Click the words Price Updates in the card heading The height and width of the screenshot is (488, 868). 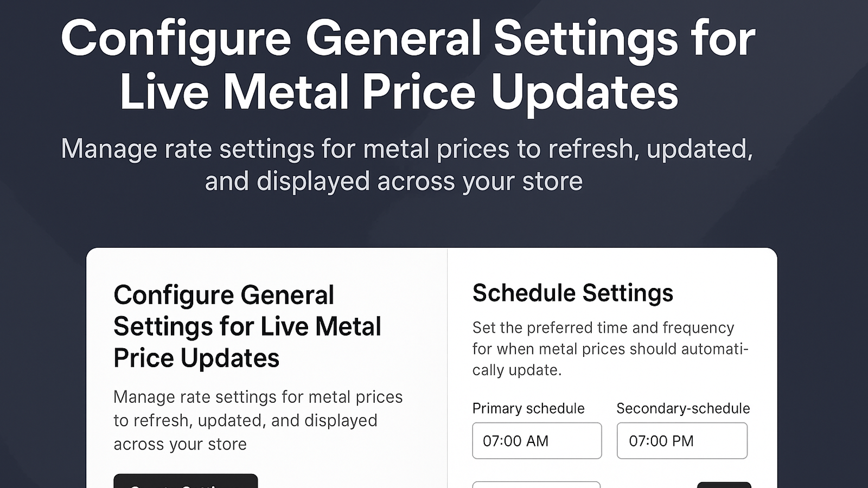coord(196,358)
